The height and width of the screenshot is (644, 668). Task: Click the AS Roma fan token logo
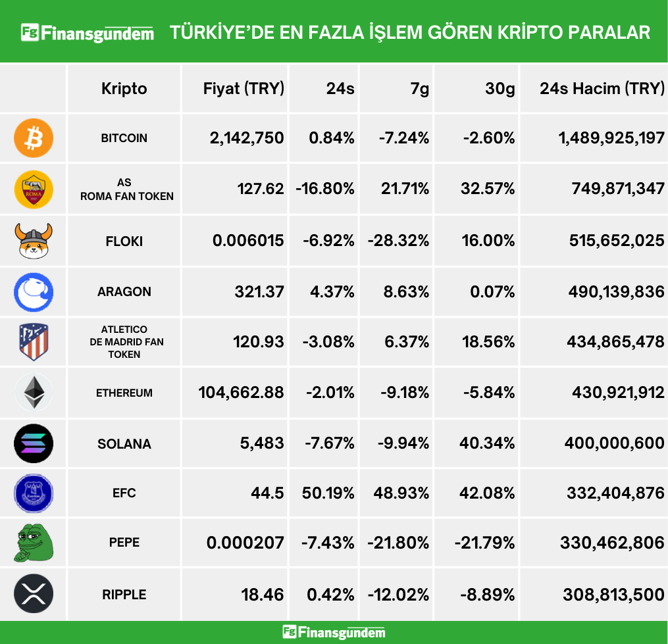pyautogui.click(x=34, y=189)
